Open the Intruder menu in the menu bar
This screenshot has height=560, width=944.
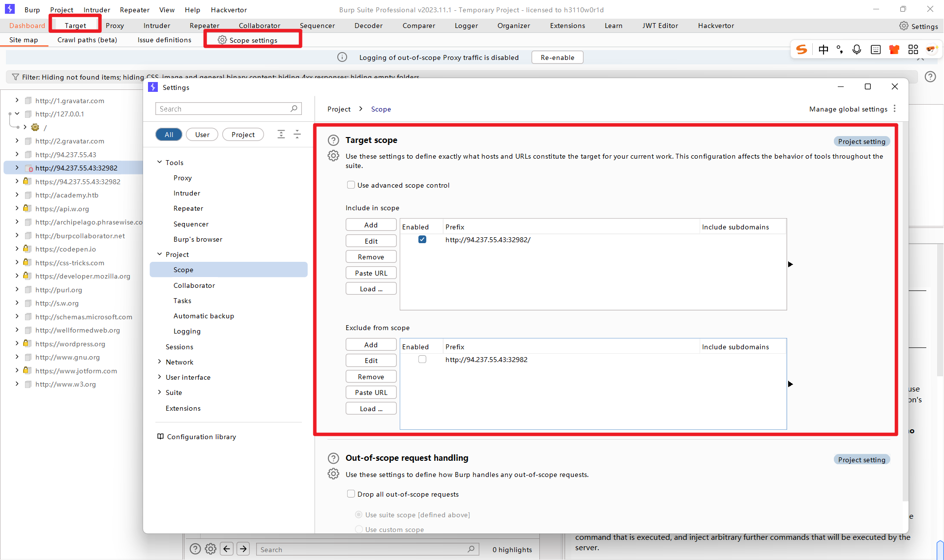click(x=96, y=10)
